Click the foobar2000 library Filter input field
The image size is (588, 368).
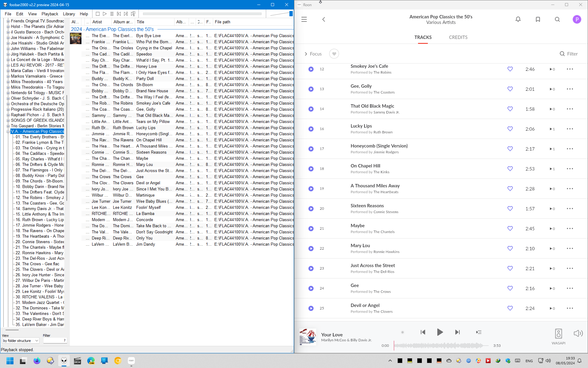[x=55, y=341]
